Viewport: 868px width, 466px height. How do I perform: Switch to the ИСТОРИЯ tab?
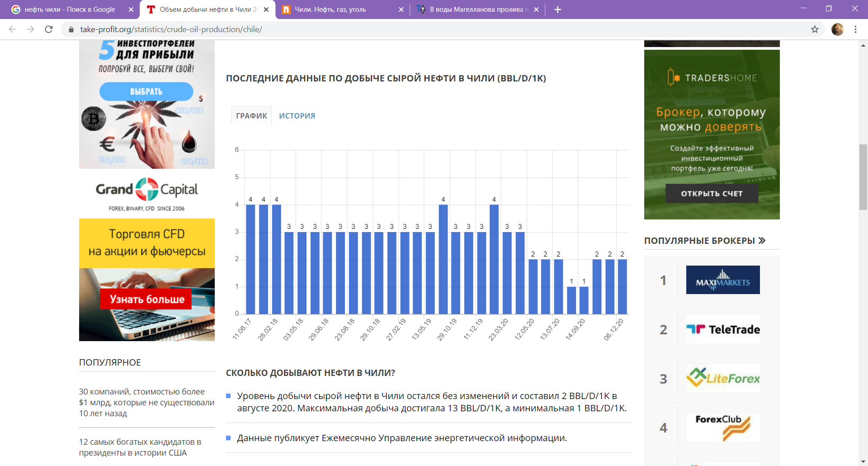(297, 116)
